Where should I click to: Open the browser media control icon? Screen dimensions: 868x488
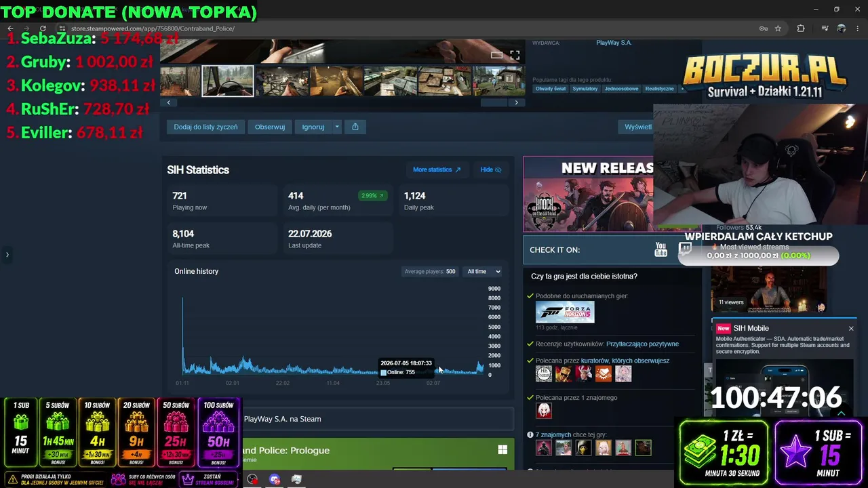[825, 28]
